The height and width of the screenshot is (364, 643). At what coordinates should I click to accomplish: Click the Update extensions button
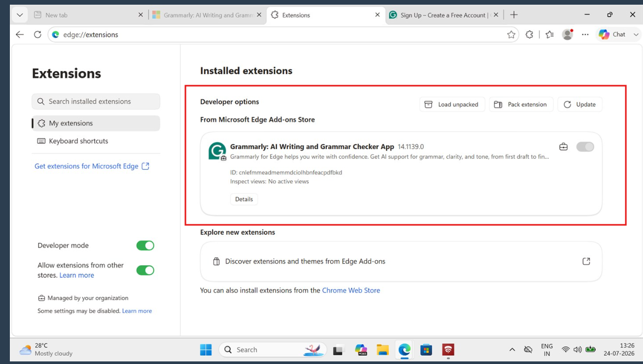(x=580, y=104)
